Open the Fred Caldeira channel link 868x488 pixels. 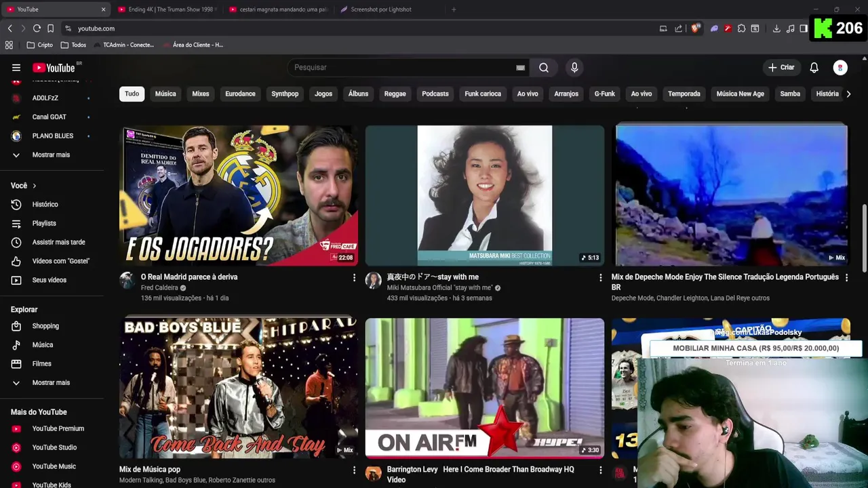click(x=159, y=288)
